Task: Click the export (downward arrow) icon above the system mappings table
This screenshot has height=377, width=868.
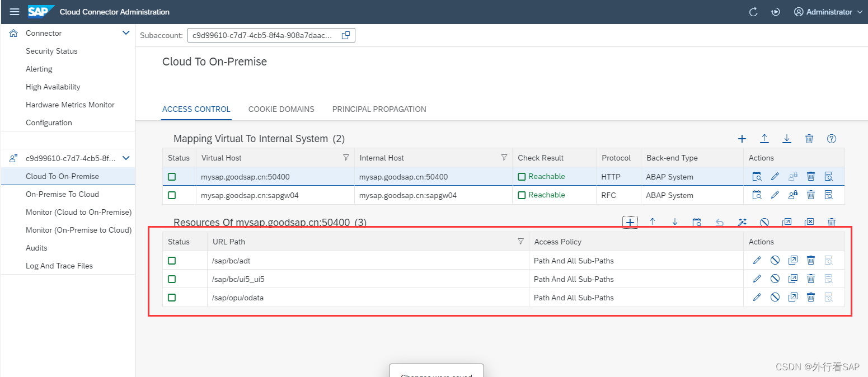Action: coord(787,139)
